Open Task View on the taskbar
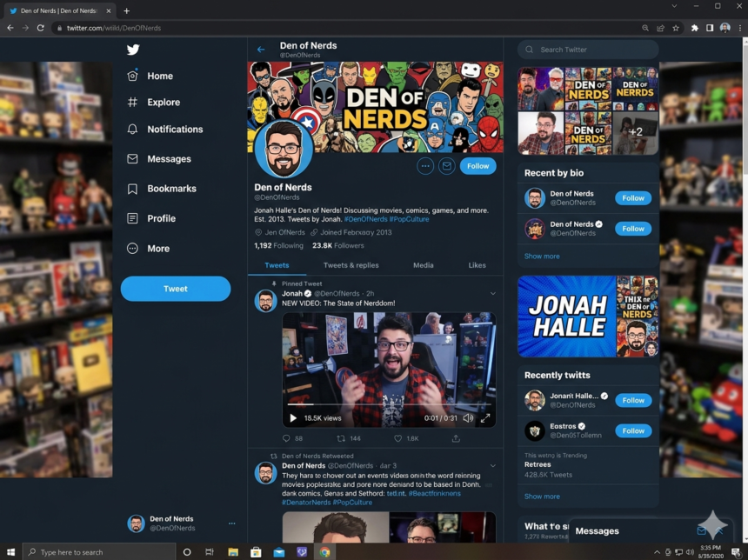748x560 pixels. point(209,552)
